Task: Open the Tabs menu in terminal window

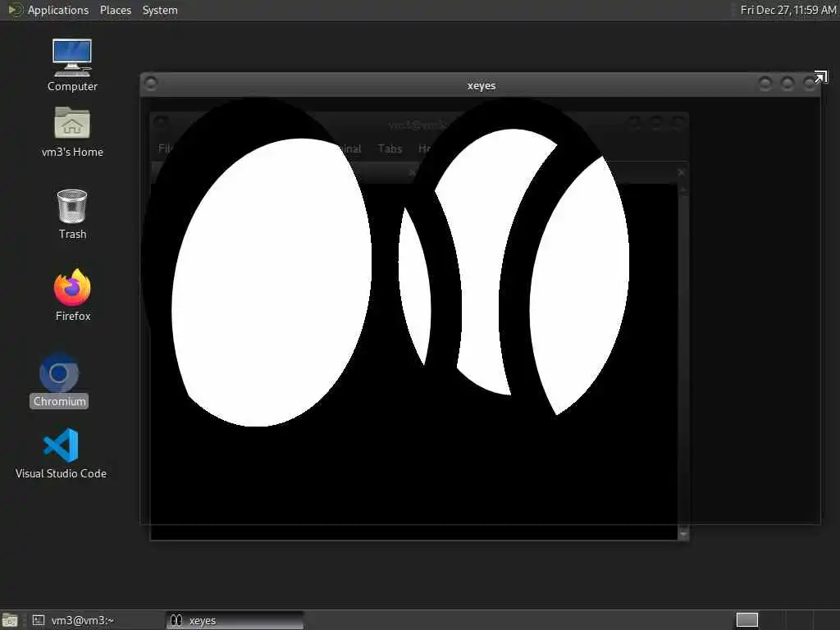Action: [x=390, y=148]
